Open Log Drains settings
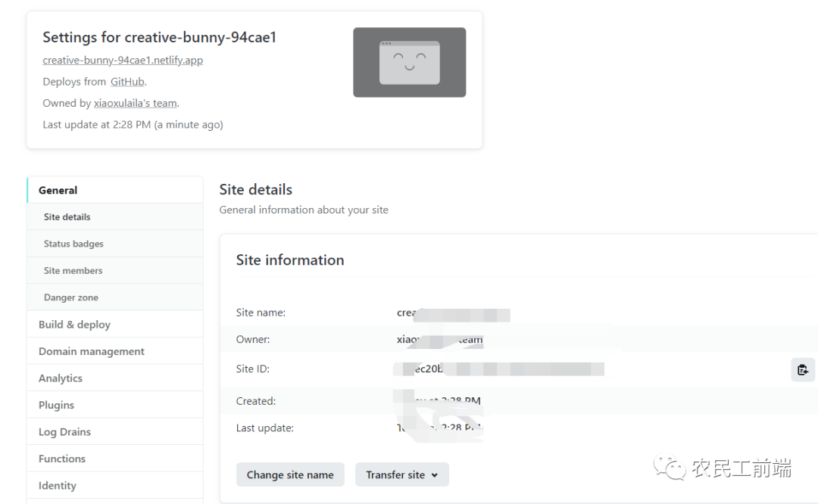The image size is (818, 504). click(x=115, y=431)
